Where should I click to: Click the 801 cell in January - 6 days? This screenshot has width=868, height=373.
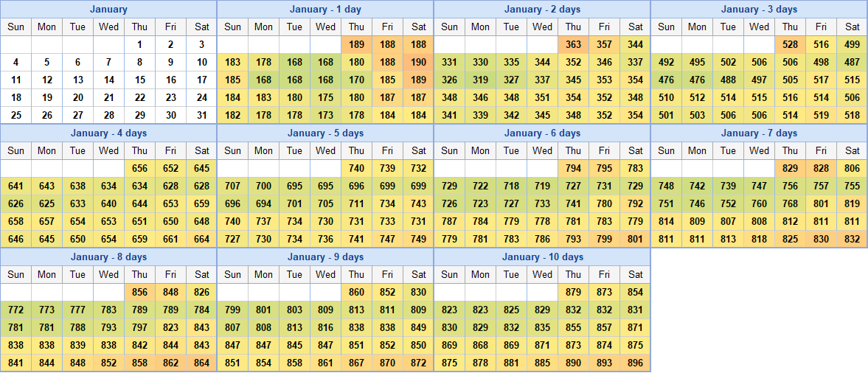[635, 239]
